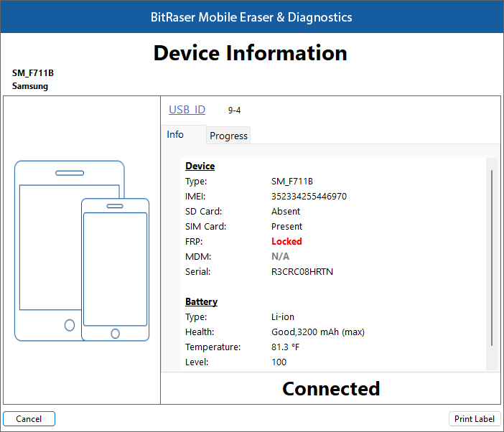The width and height of the screenshot is (504, 432).
Task: Click the red Locked FRP status
Action: pyautogui.click(x=286, y=242)
